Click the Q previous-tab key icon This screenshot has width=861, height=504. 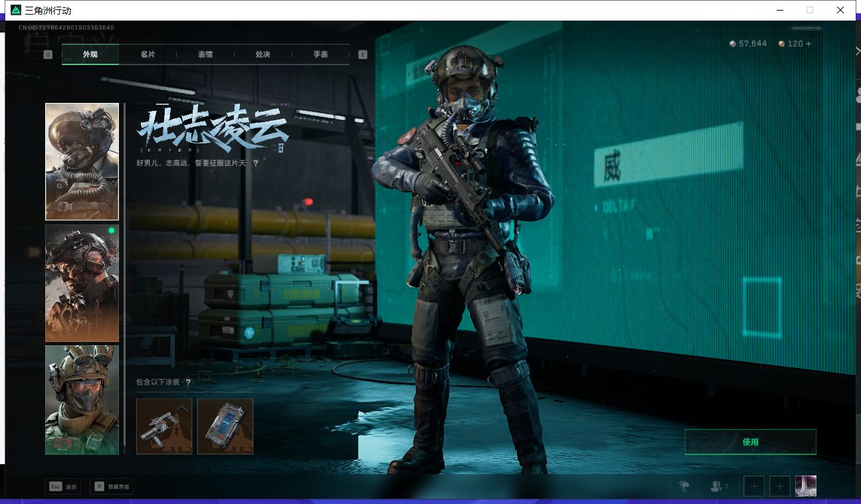(48, 54)
